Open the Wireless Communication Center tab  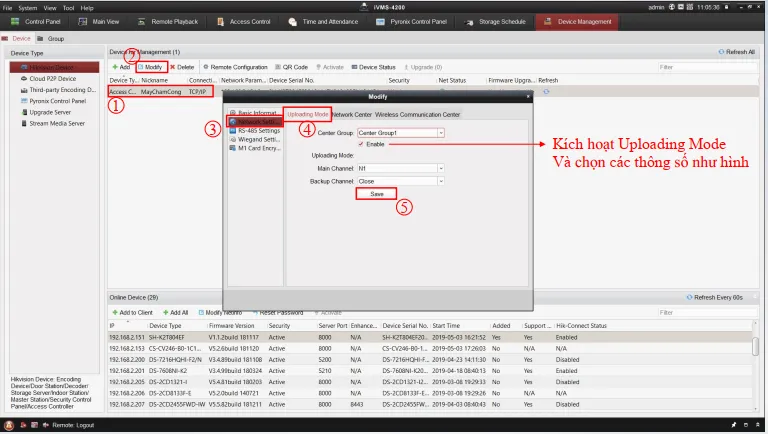[x=417, y=115]
